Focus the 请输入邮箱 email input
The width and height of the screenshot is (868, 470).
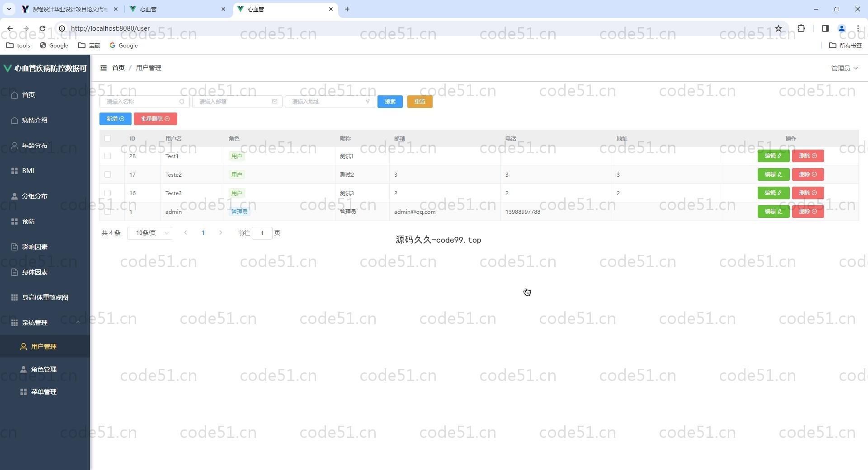tap(237, 102)
